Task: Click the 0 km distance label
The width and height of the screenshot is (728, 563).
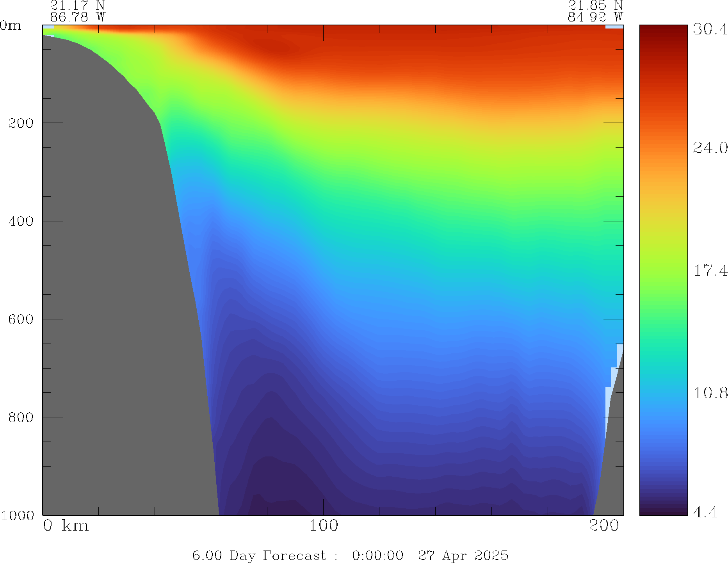Action: (66, 526)
